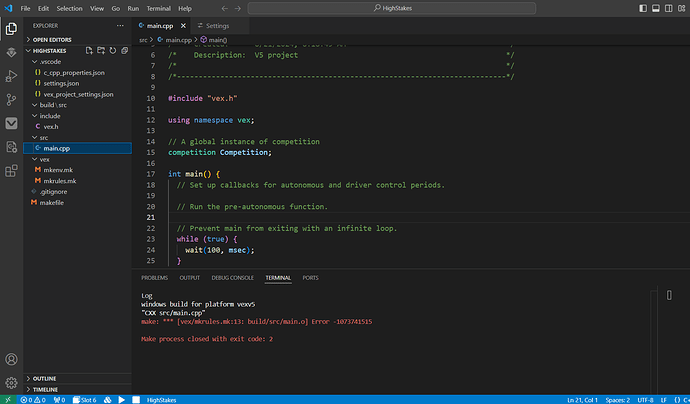The image size is (690, 404).
Task: Toggle primary side bar visibility
Action: pos(643,8)
